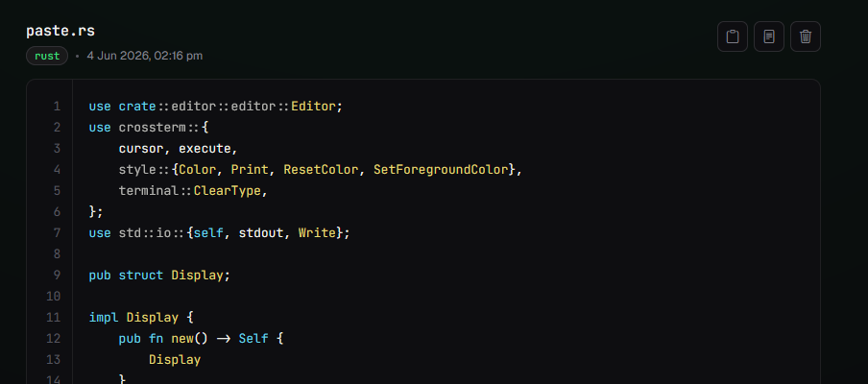The height and width of the screenshot is (384, 868).
Task: Open raw view via document icon
Action: point(769,36)
